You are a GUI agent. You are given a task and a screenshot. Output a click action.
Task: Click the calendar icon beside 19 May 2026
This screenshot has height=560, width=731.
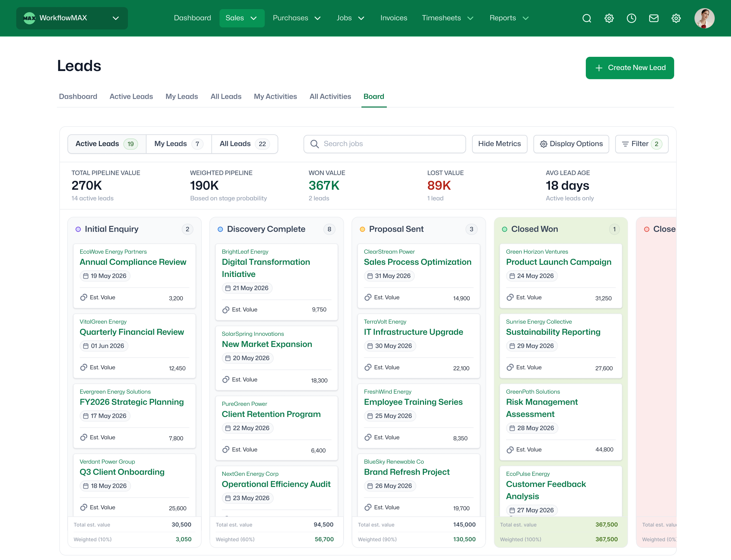click(86, 276)
